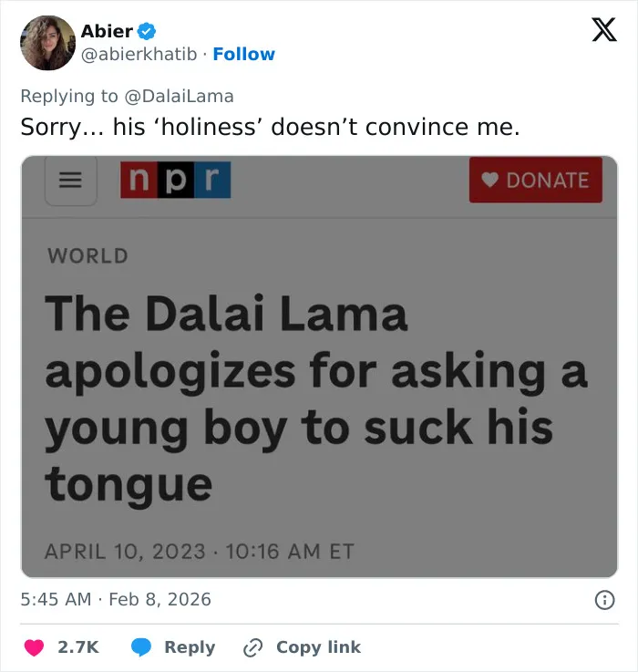Viewport: 638px width, 672px height.
Task: Open the @DalaiLama mention link
Action: 180,96
